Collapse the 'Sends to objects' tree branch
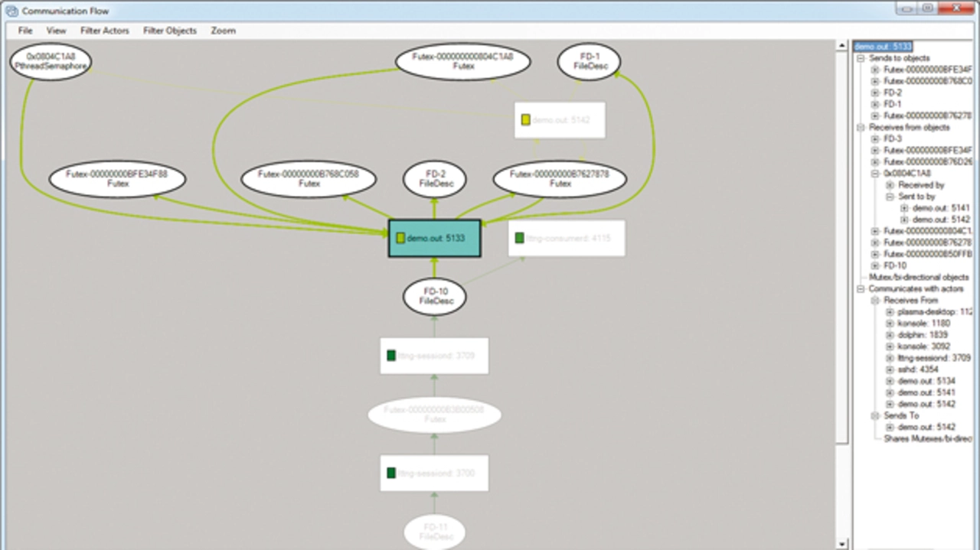 point(861,58)
